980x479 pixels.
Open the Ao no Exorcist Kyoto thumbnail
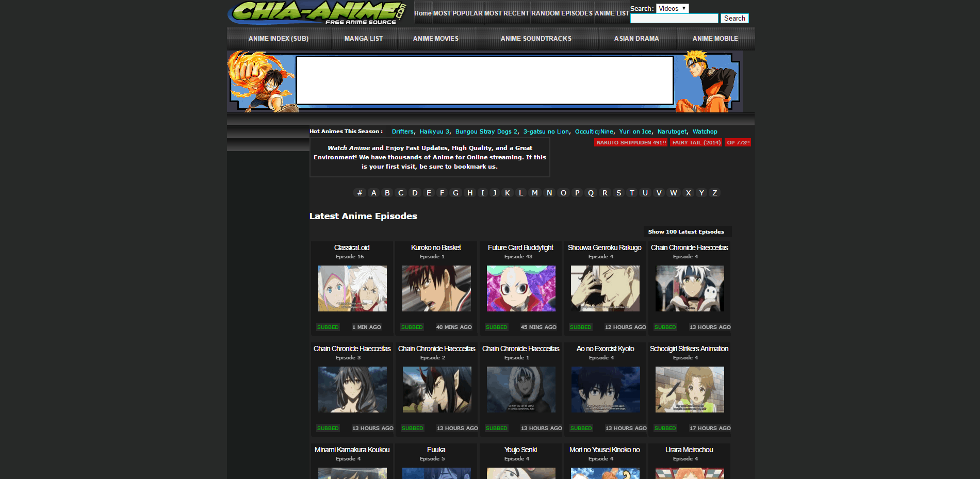606,389
